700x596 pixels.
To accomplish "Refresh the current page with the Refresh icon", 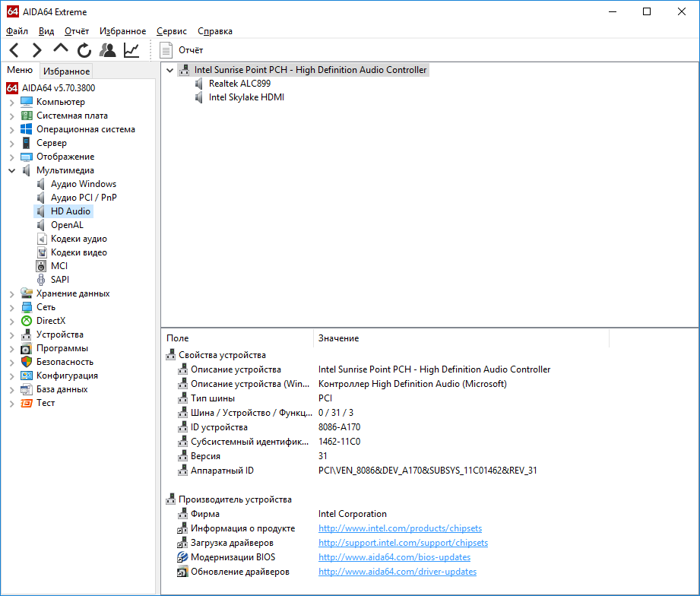I will point(84,50).
